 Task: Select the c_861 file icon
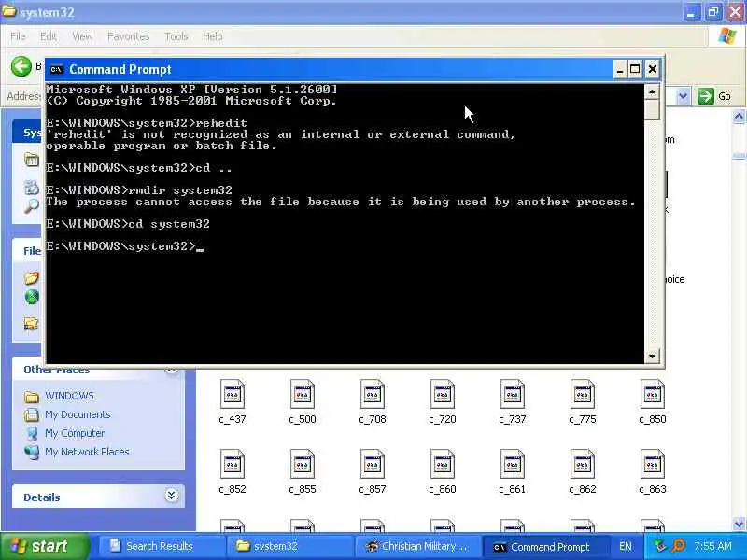point(513,464)
